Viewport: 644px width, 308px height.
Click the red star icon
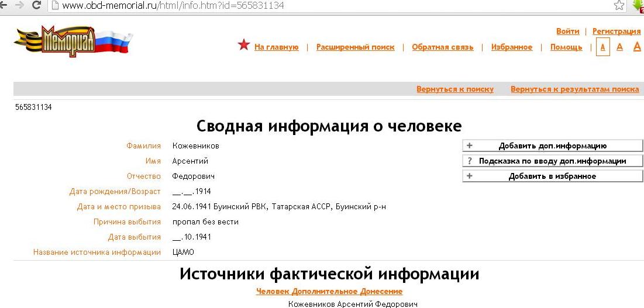(x=244, y=45)
